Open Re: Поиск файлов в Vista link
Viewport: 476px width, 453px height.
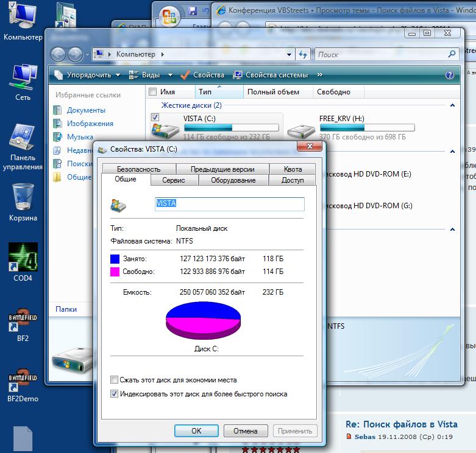point(401,424)
